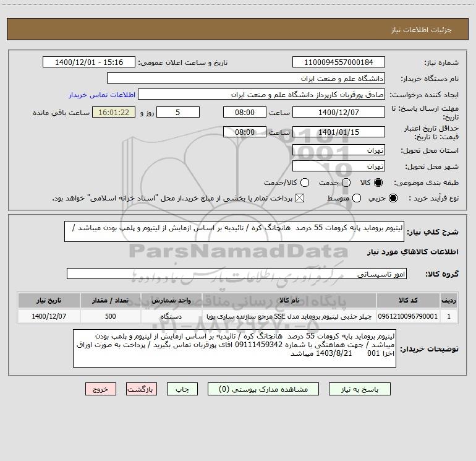Screen dimensions: 476x461
Task: Select the جزیی purchase type radio
Action: click(393, 198)
